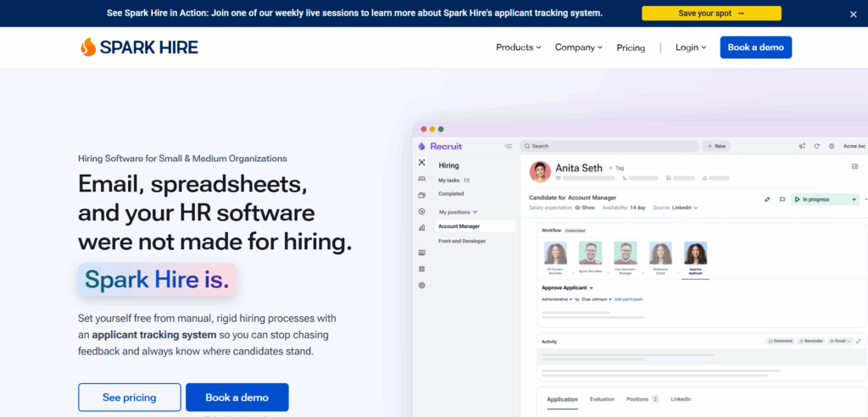Expand the Approve Applicant heading dropdown

tap(567, 288)
